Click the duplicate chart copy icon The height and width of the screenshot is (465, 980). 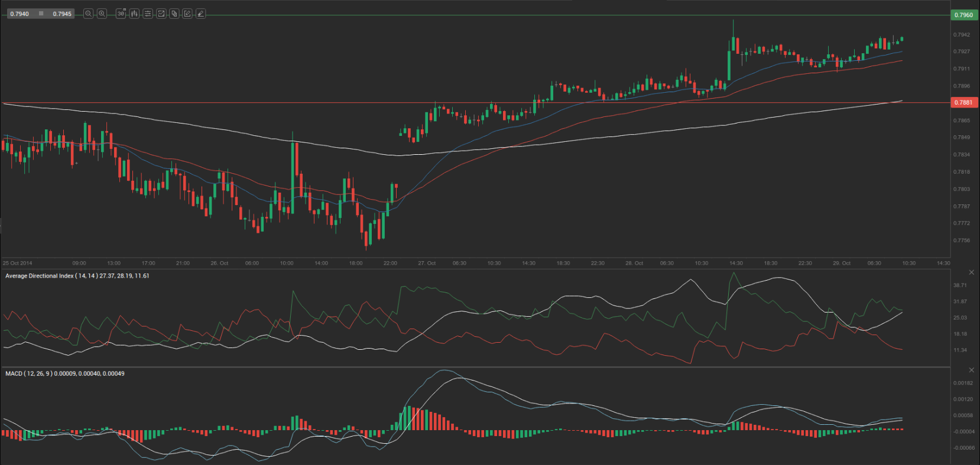click(x=174, y=14)
